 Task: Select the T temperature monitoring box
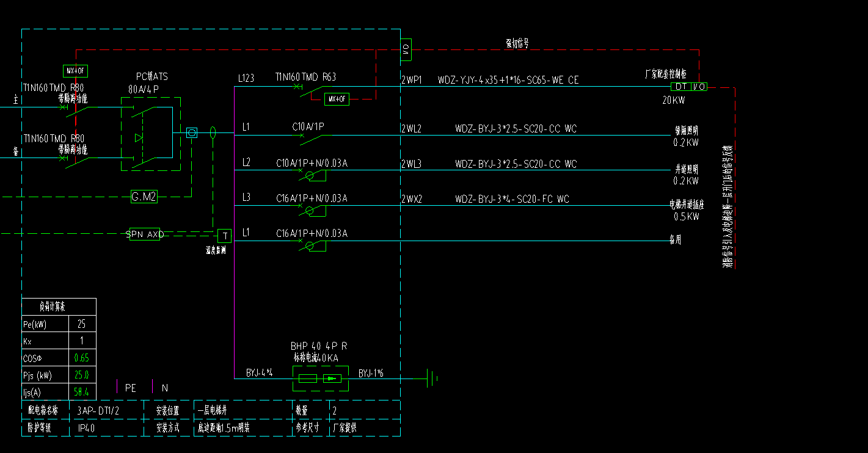[225, 236]
